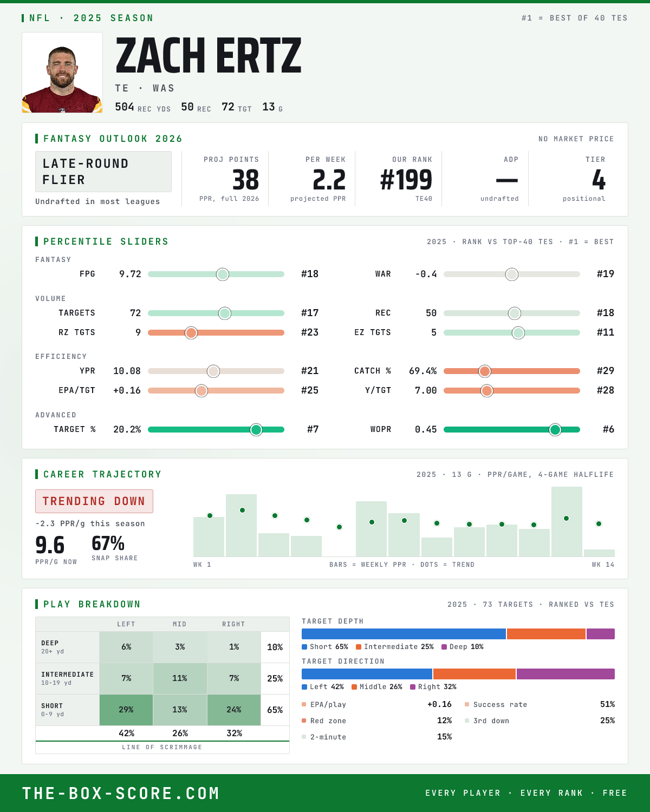Click the EZ TGTS slider knob
This screenshot has height=812, width=650.
[518, 333]
